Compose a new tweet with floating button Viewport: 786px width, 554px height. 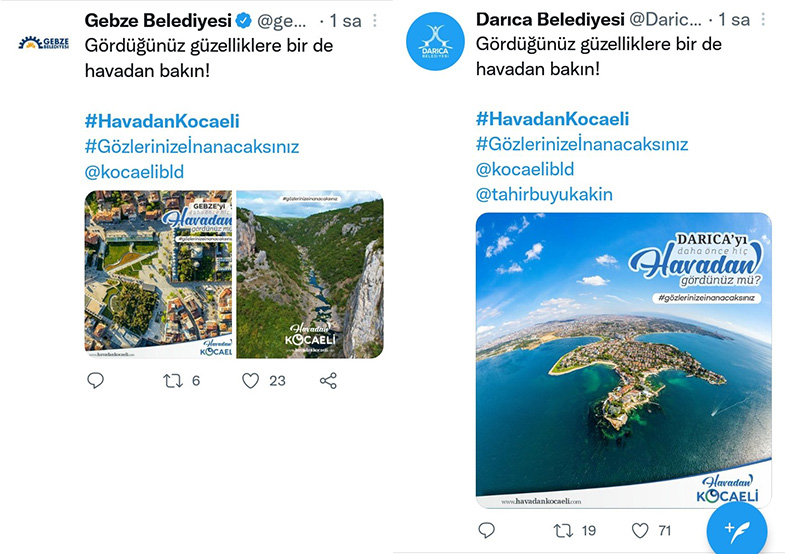coord(736,527)
